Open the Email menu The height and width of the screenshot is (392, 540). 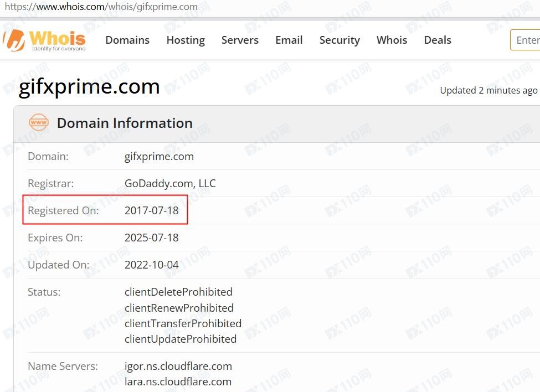coord(289,40)
